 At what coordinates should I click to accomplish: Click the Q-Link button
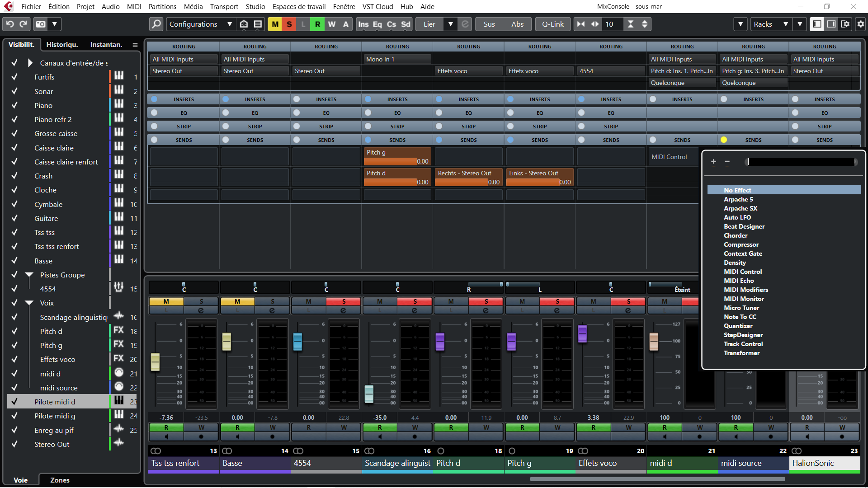(552, 24)
